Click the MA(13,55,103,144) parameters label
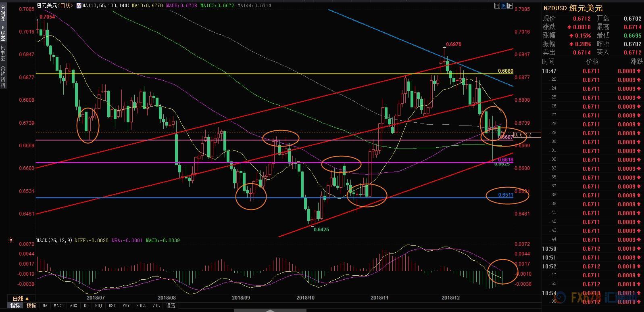This screenshot has width=644, height=312. pyautogui.click(x=106, y=6)
